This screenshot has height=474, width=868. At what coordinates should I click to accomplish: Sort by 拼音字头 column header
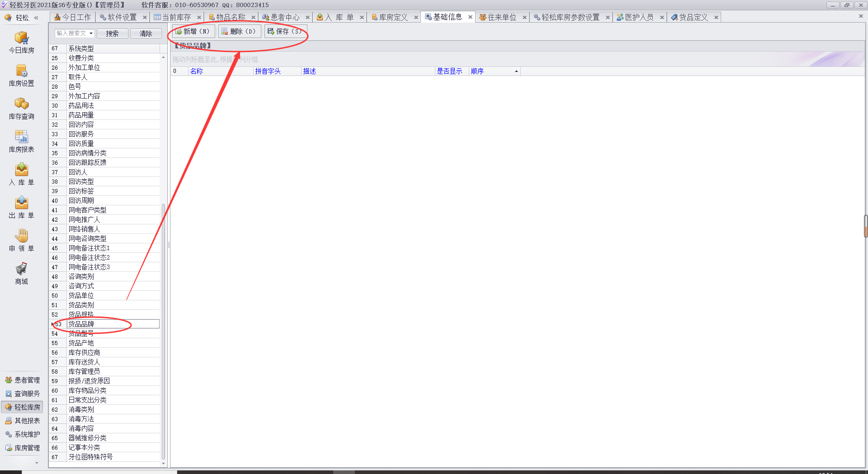pos(277,71)
